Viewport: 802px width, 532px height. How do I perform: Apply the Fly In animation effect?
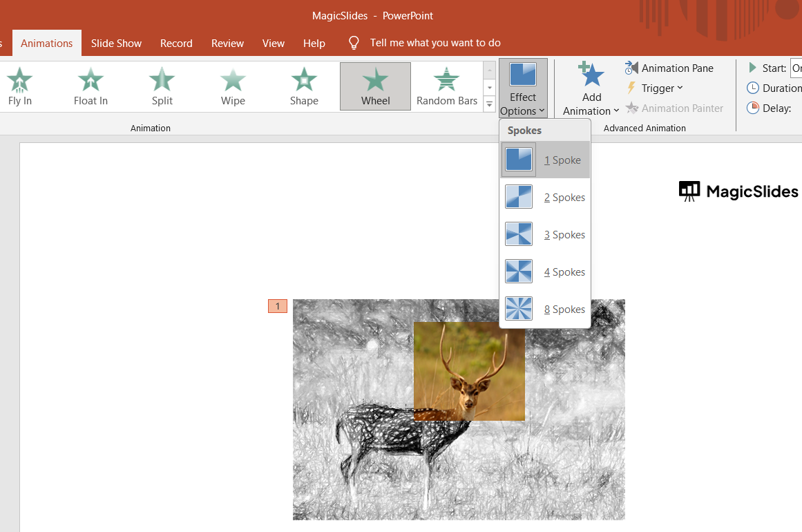[x=19, y=86]
